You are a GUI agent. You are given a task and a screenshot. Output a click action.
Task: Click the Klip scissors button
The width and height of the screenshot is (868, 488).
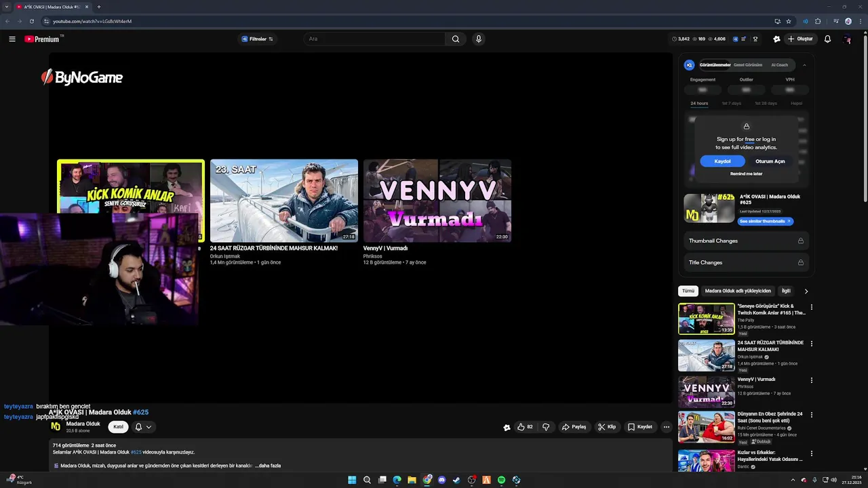(x=607, y=427)
